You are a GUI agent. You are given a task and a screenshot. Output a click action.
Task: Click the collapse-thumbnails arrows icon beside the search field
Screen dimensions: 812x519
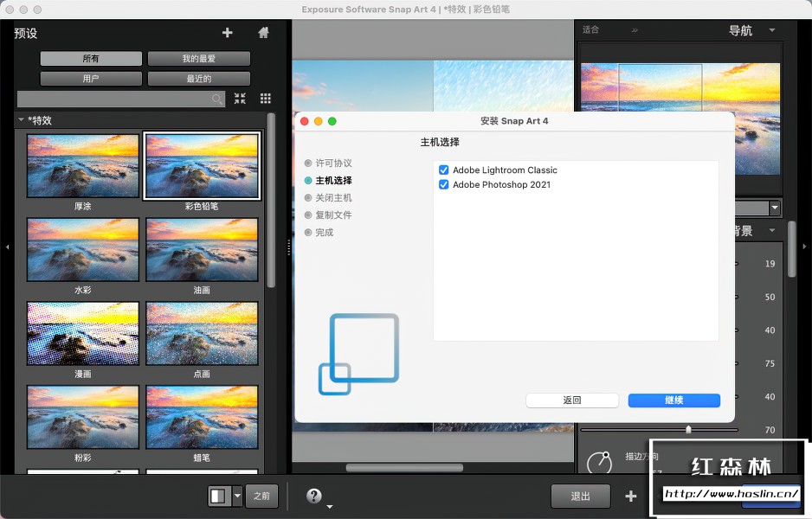[240, 99]
